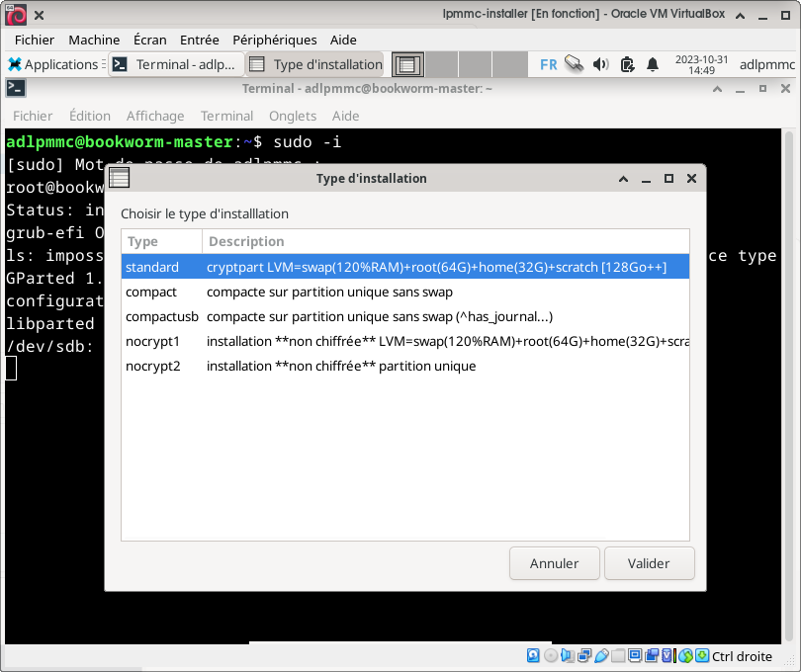Sort list by Description column header
The height and width of the screenshot is (672, 801).
click(x=445, y=241)
